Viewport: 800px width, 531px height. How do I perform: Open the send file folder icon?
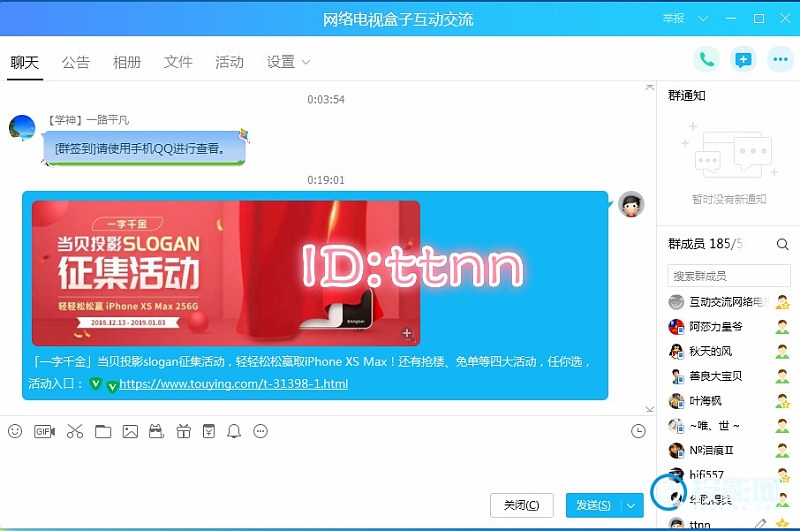103,432
